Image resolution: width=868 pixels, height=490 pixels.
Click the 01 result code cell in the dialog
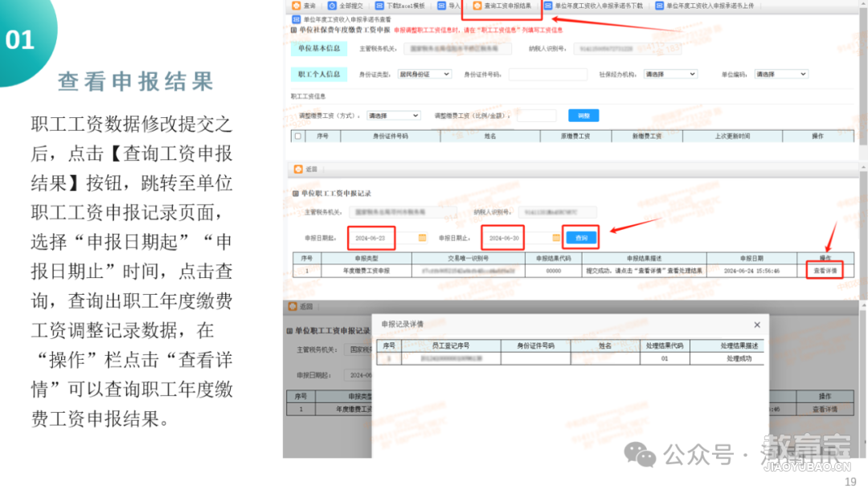coord(665,358)
